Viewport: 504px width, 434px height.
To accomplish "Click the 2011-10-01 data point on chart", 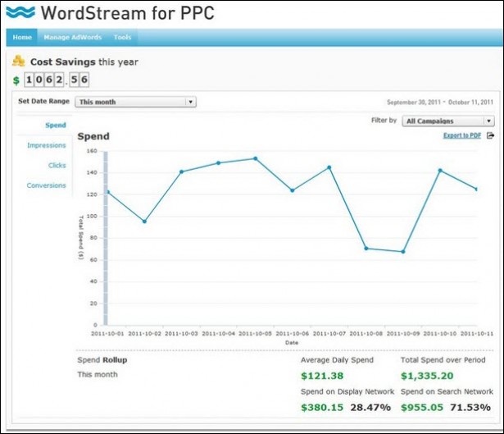I will point(107,192).
